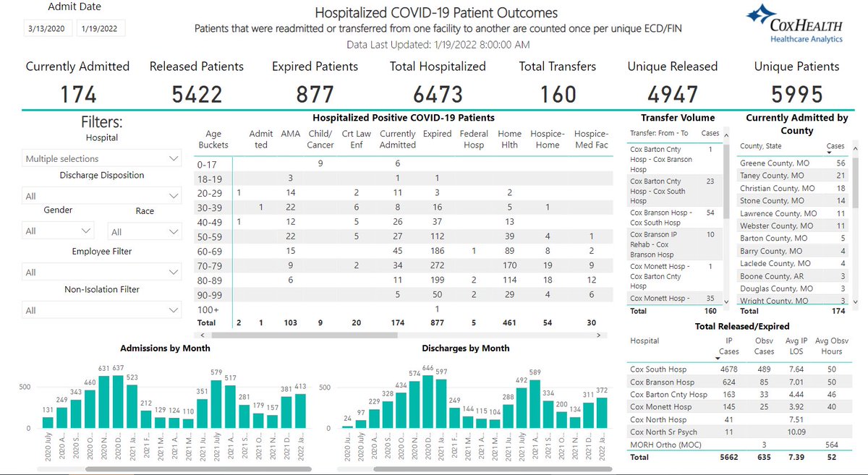Select the 80-89 age bucket row
The width and height of the screenshot is (868, 475).
404,280
